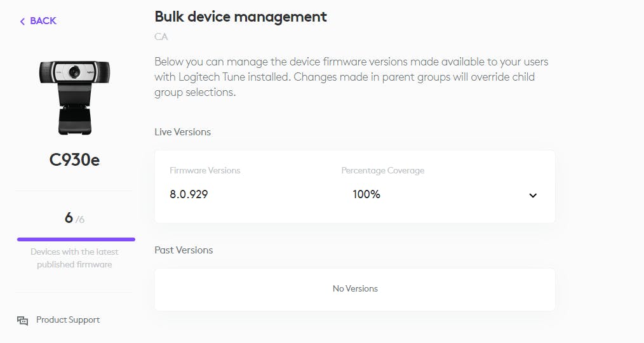Viewport: 644px width, 343px height.
Task: Expand the firmware version row chevron
Action: [532, 195]
